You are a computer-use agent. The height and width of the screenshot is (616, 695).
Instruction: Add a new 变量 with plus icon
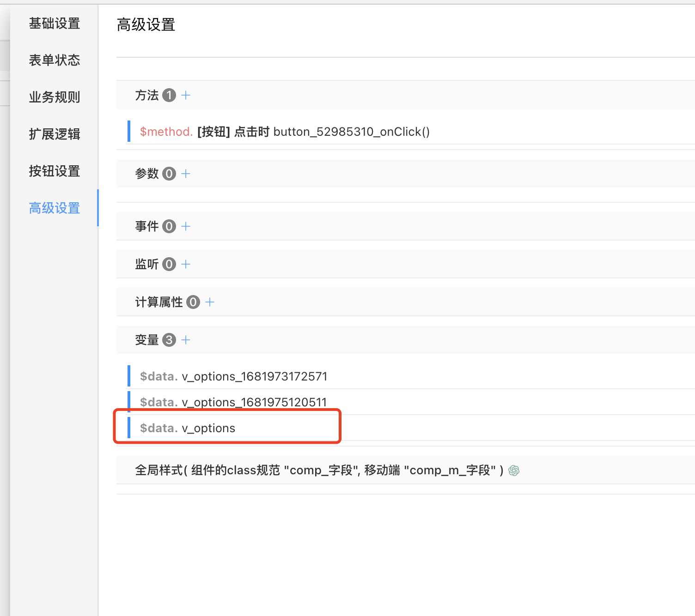tap(186, 340)
